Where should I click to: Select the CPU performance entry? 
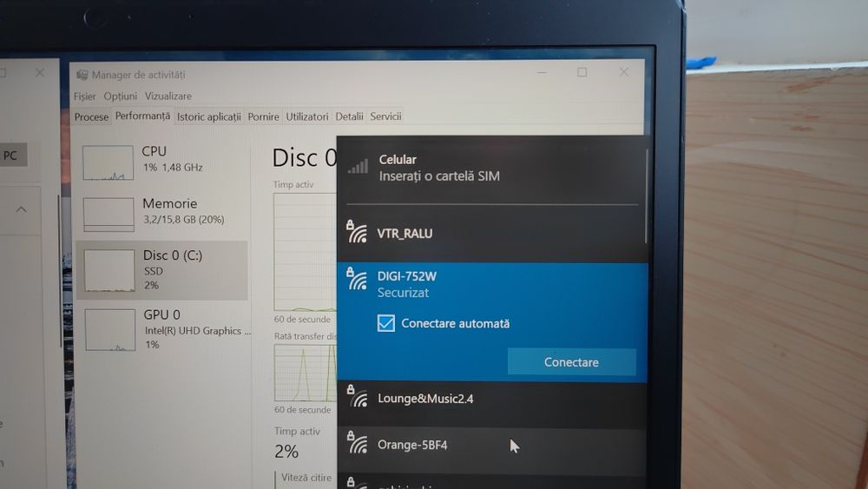coord(162,162)
